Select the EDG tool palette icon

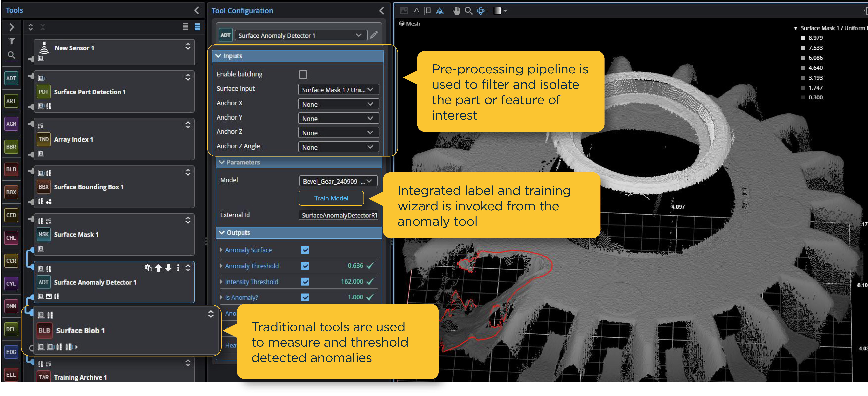11,352
